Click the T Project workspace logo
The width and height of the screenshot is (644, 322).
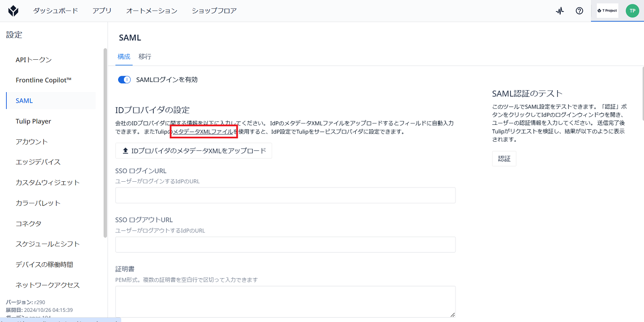(607, 11)
